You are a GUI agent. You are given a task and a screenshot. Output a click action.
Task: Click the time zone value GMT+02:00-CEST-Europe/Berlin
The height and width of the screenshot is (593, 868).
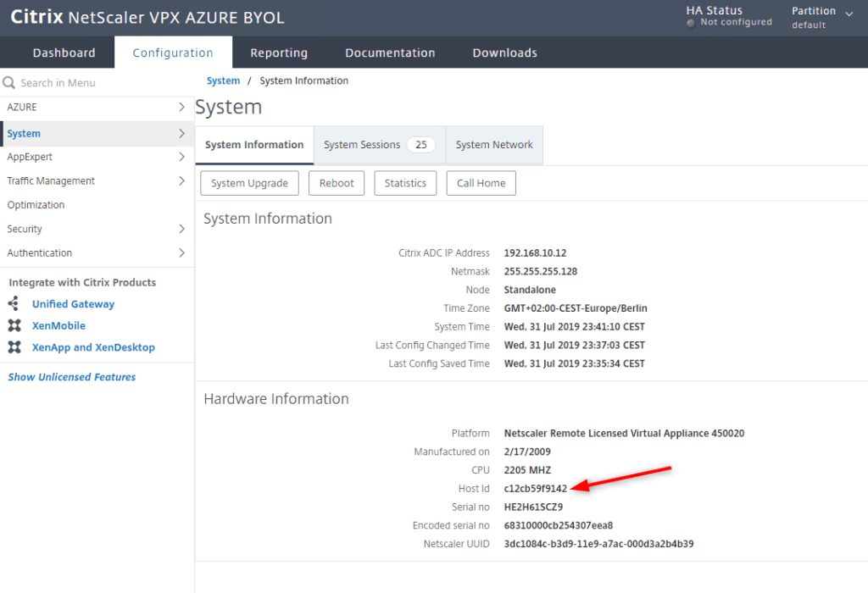pyautogui.click(x=576, y=308)
